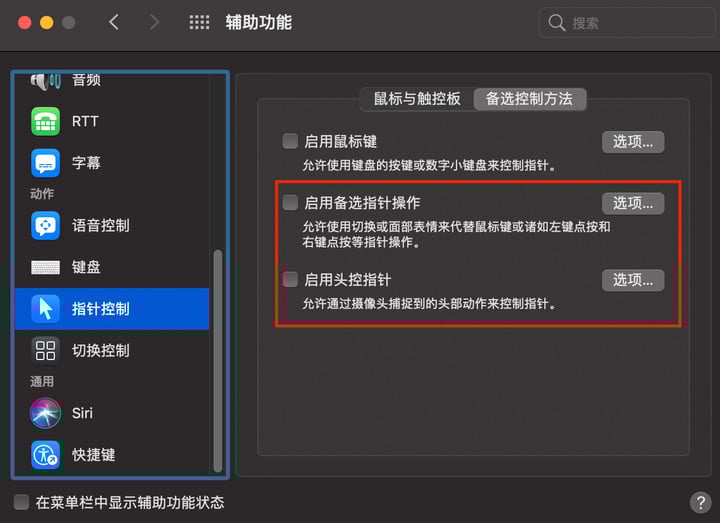Image resolution: width=720 pixels, height=523 pixels.
Task: Switch to the 备选控制方法 tab
Action: (x=529, y=99)
